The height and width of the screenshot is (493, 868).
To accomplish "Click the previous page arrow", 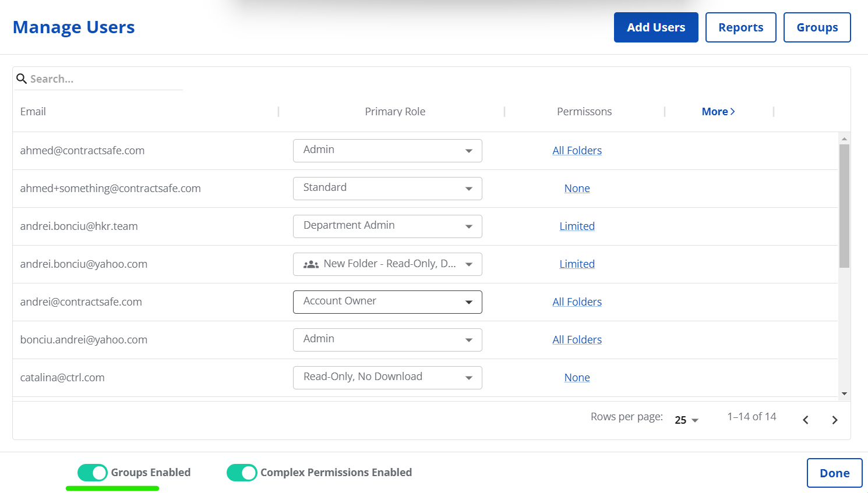I will 805,419.
